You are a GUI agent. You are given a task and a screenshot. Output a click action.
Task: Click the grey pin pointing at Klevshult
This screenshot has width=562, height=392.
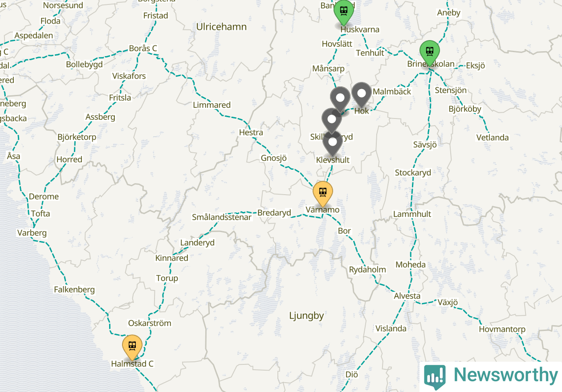(332, 143)
